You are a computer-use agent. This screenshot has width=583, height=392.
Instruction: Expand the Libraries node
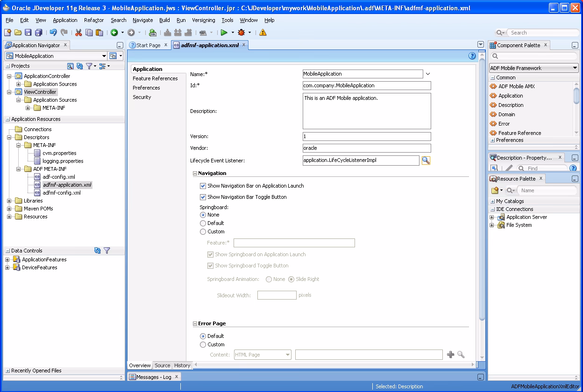[9, 201]
